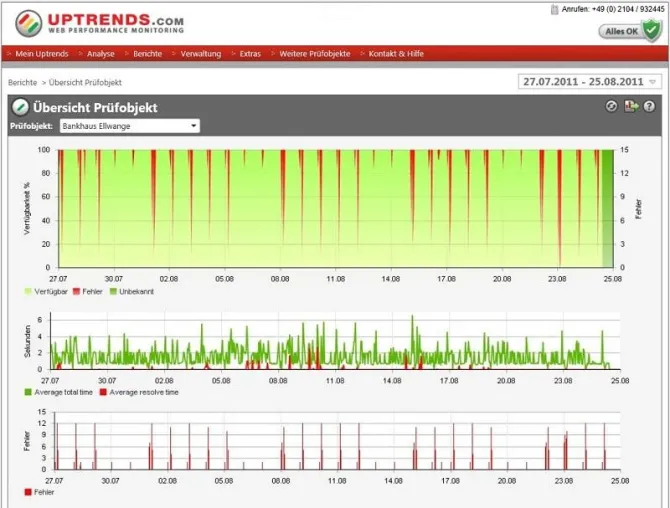Click the Übersicht Prüfobjekt edit pencil icon
670x508 pixels.
[x=20, y=107]
